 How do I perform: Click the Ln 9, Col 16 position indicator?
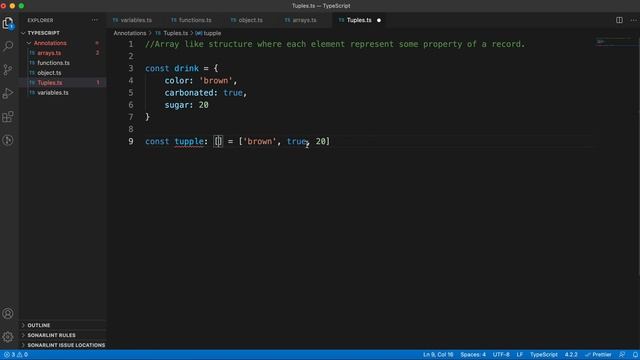[438, 355]
